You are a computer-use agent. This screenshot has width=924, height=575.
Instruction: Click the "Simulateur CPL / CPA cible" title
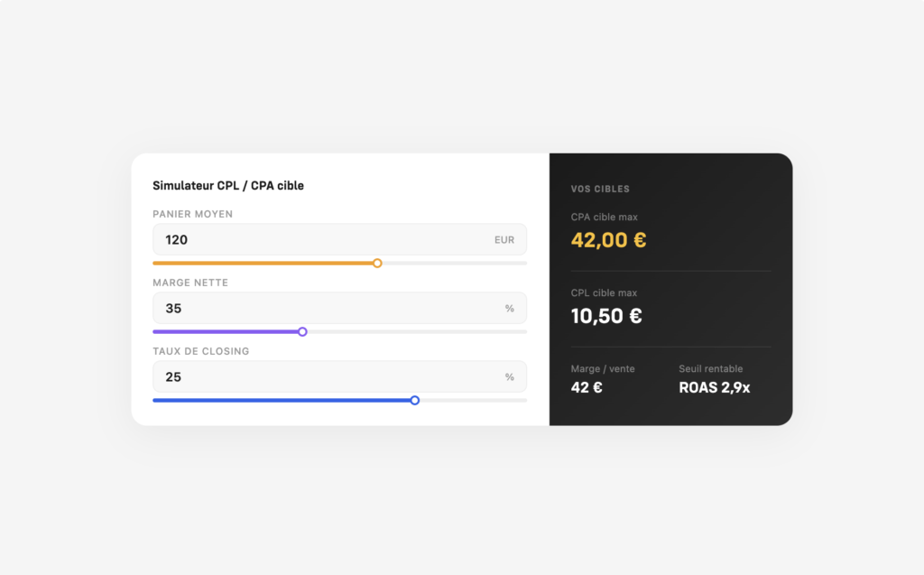pos(228,186)
